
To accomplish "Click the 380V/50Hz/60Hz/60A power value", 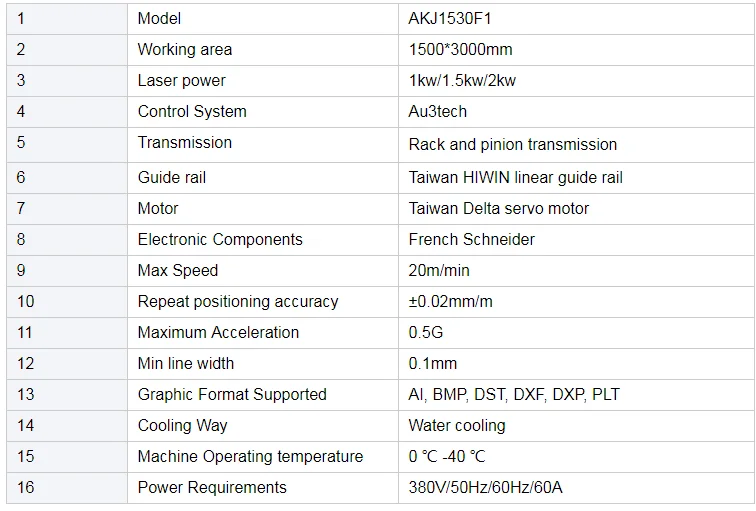I will (485, 487).
